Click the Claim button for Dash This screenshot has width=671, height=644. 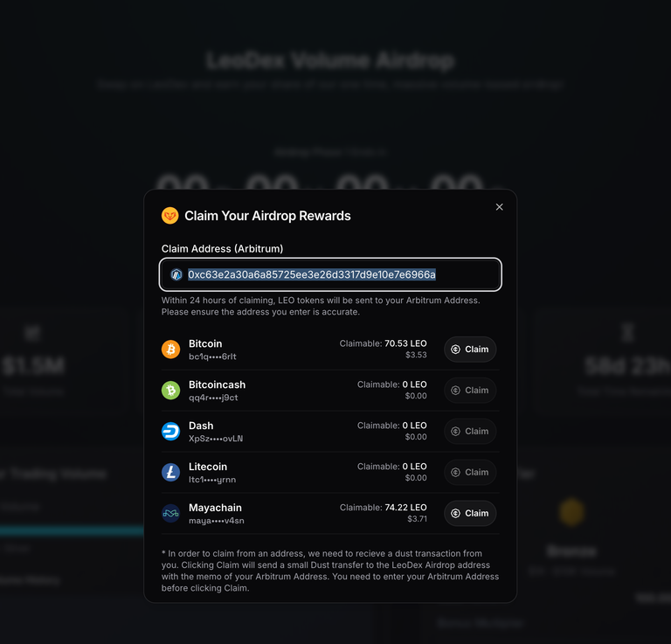coord(470,432)
